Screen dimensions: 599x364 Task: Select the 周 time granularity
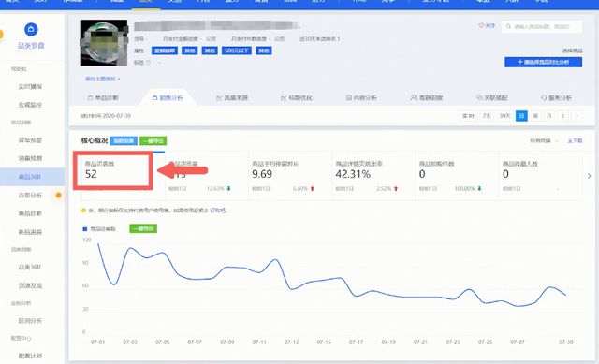(x=535, y=116)
